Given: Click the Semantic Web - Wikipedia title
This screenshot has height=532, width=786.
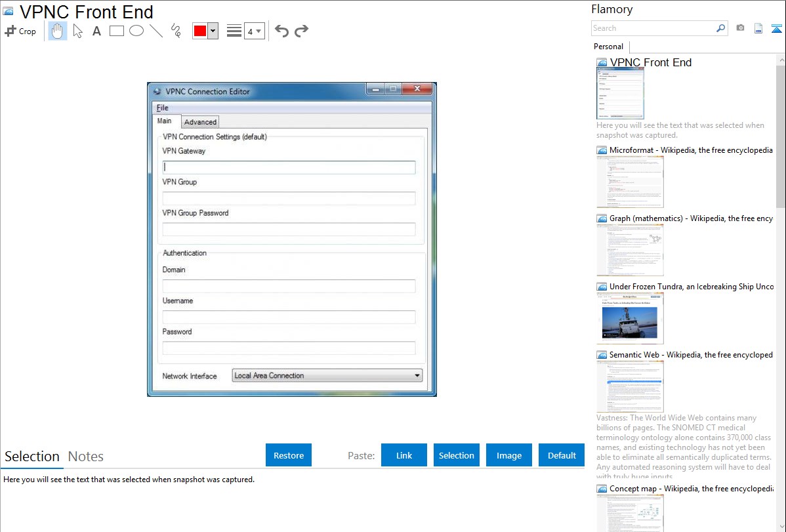Looking at the screenshot, I should pos(691,355).
